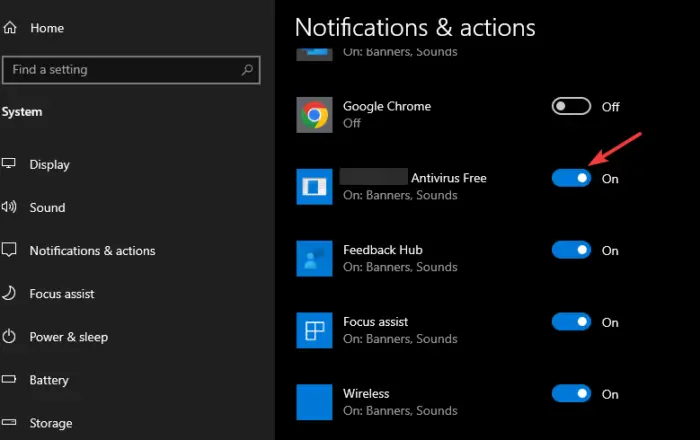Click the Wireless app icon

pyautogui.click(x=314, y=402)
